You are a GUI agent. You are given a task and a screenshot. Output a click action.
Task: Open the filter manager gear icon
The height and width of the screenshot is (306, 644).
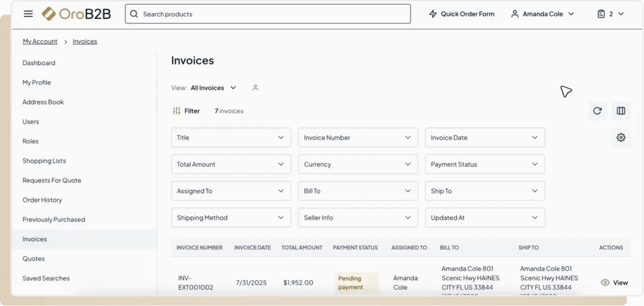click(x=621, y=137)
